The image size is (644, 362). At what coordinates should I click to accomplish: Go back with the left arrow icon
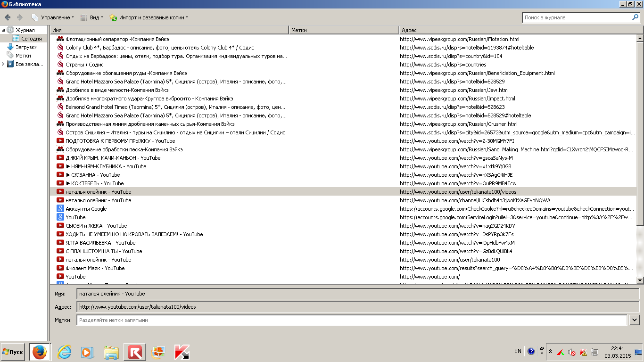pyautogui.click(x=8, y=17)
